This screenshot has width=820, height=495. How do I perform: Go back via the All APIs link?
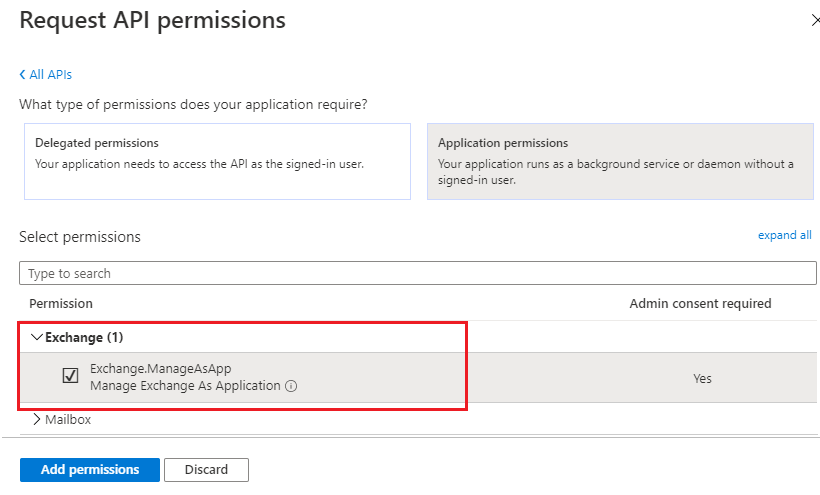pos(50,75)
